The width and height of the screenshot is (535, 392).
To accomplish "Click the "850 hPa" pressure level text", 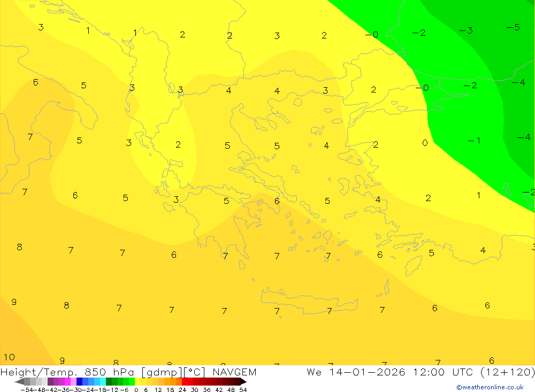I will 109,372.
